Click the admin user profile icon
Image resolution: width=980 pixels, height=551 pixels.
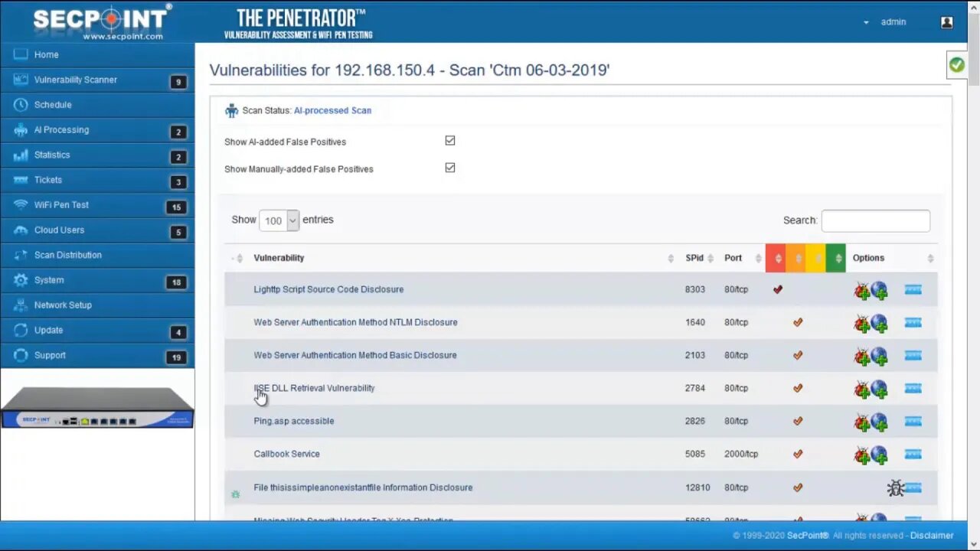[947, 22]
